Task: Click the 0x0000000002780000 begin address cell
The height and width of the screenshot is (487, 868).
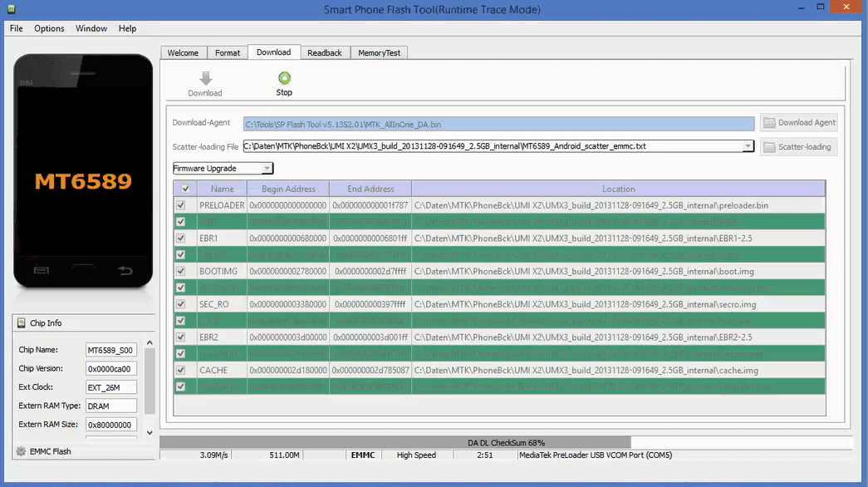Action: [x=288, y=271]
